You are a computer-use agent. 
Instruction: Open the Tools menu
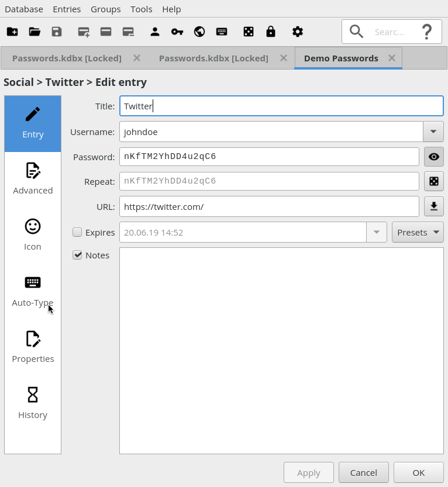[x=142, y=9]
